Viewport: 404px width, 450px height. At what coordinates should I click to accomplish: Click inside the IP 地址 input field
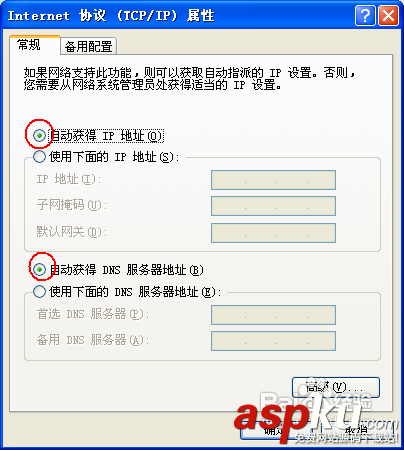[x=273, y=180]
